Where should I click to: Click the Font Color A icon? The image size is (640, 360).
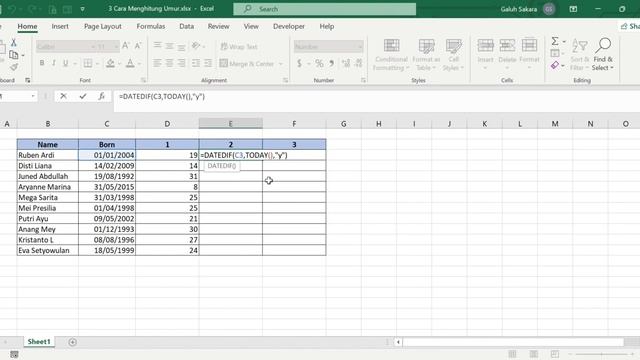tap(130, 63)
